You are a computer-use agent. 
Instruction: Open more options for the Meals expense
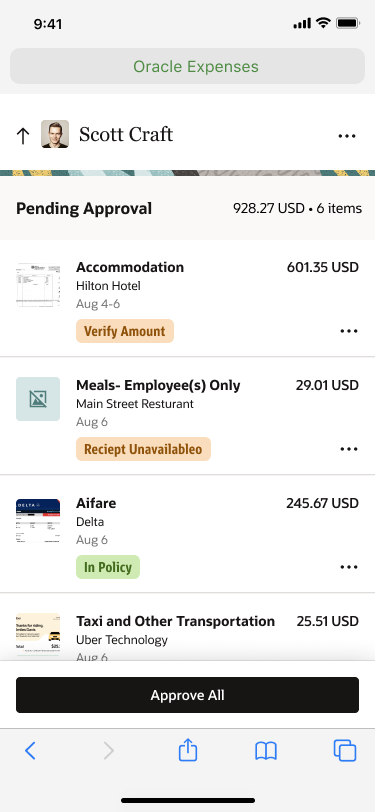pos(349,449)
